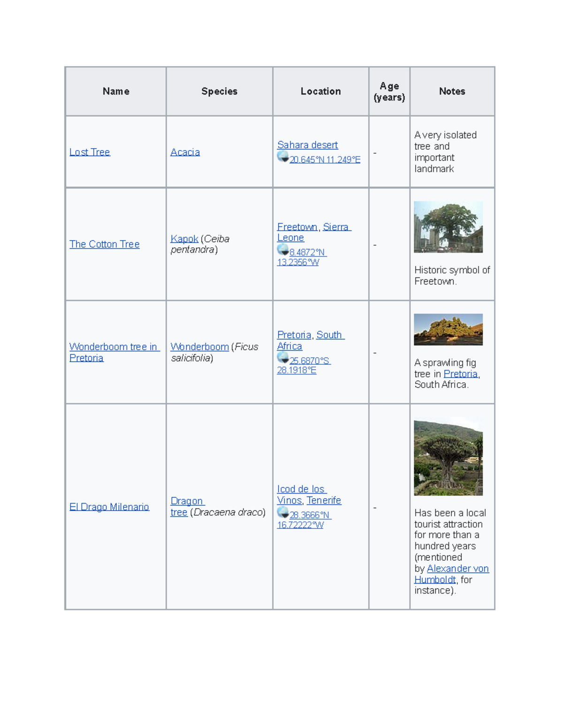Click the Notes column header
The image size is (563, 728).
[452, 91]
